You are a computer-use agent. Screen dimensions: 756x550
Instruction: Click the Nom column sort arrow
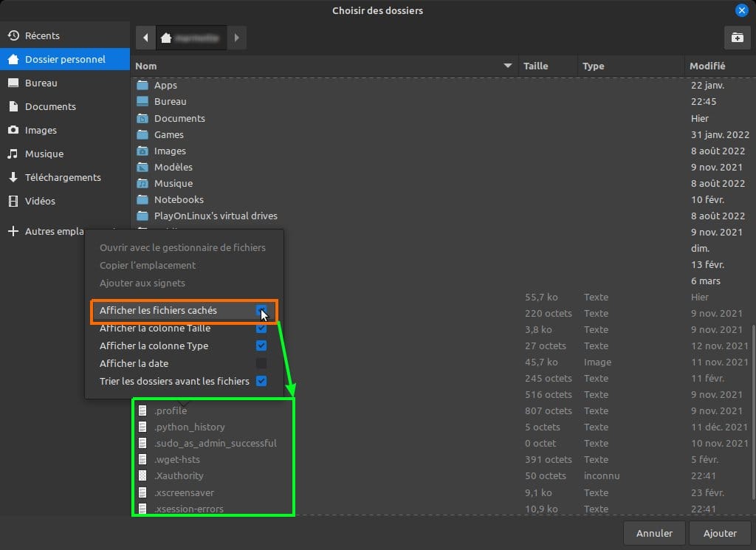(x=508, y=66)
